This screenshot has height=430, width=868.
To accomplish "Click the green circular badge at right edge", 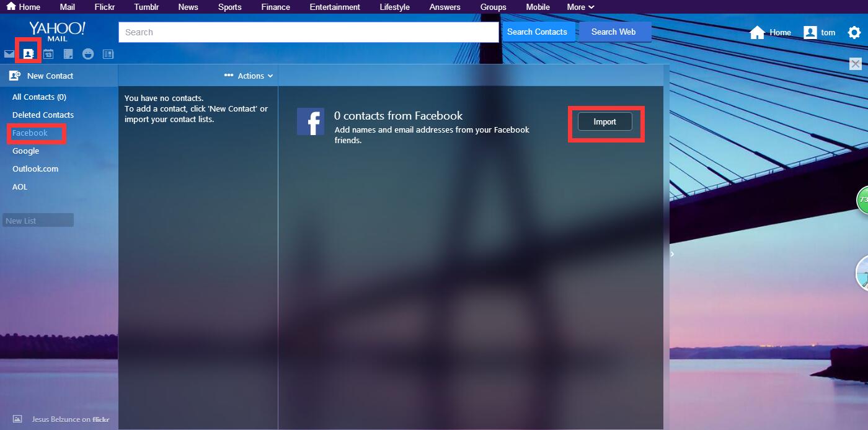I will click(862, 200).
